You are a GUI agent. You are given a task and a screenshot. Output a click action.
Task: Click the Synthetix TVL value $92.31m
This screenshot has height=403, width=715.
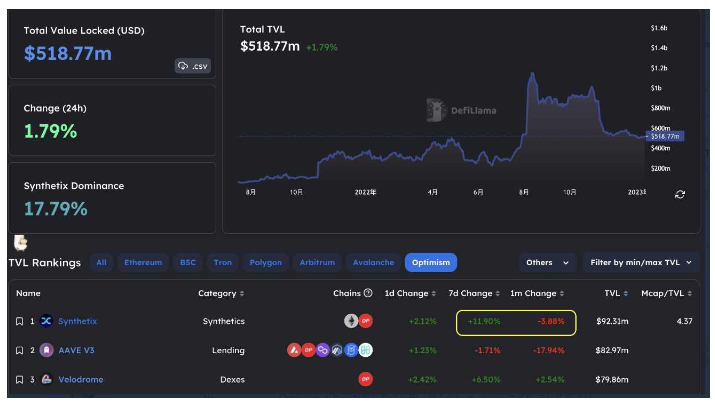pos(612,321)
